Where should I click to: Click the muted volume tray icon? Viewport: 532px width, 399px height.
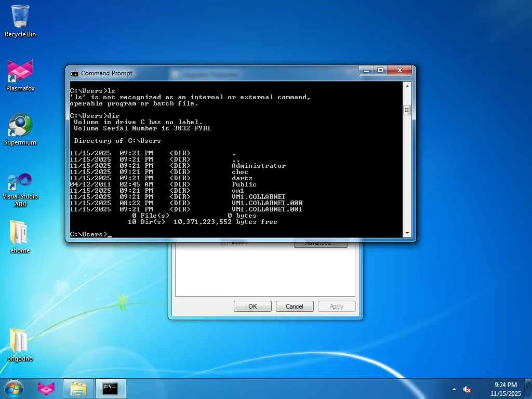[467, 390]
